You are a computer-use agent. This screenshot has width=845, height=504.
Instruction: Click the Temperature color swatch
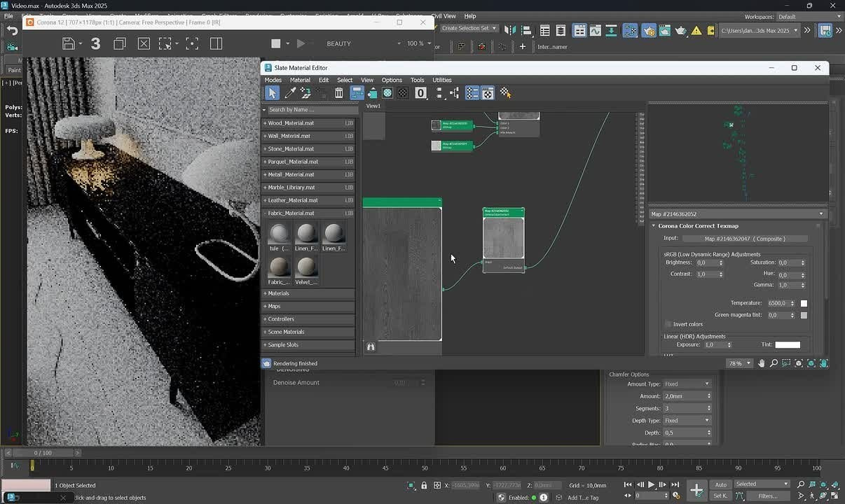click(x=804, y=303)
